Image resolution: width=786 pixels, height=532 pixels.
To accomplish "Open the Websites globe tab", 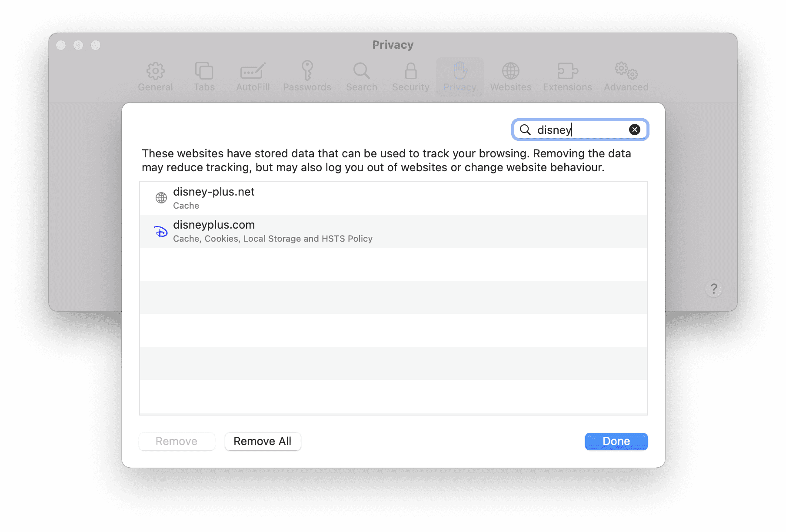I will pyautogui.click(x=511, y=77).
